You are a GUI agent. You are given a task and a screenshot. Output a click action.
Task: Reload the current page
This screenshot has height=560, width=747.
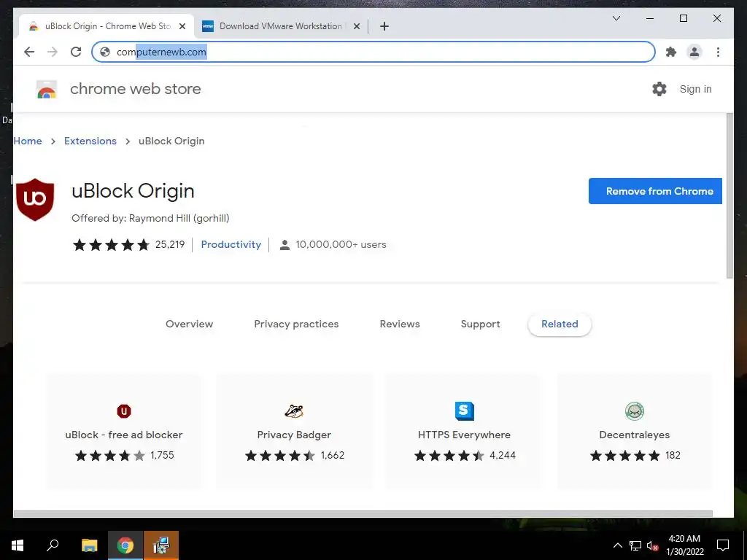coord(76,52)
